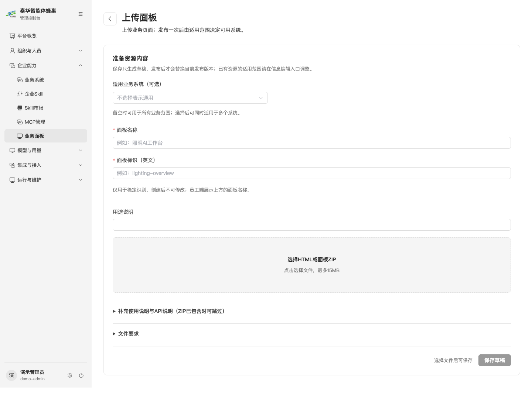Expand the 集成与接入 menu chevron
This screenshot has height=399, width=532.
(81, 165)
